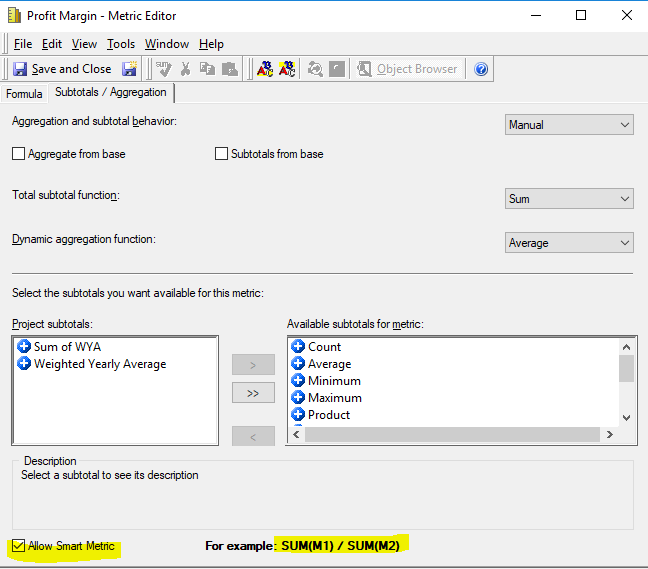This screenshot has height=569, width=648.
Task: Click the single > add subtotal button
Action: click(253, 364)
